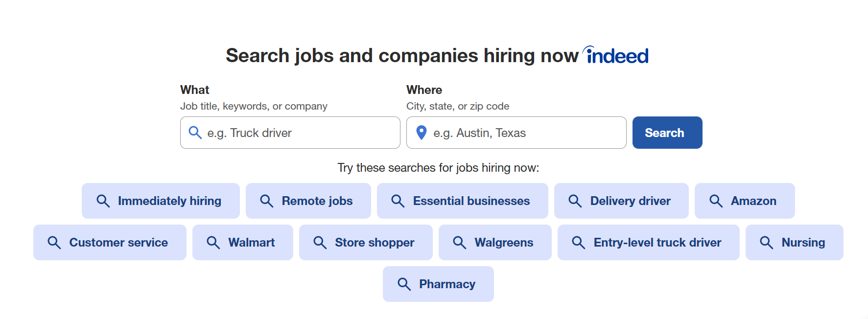Click the Indeed logo
Screen dimensions: 868x319
point(615,55)
